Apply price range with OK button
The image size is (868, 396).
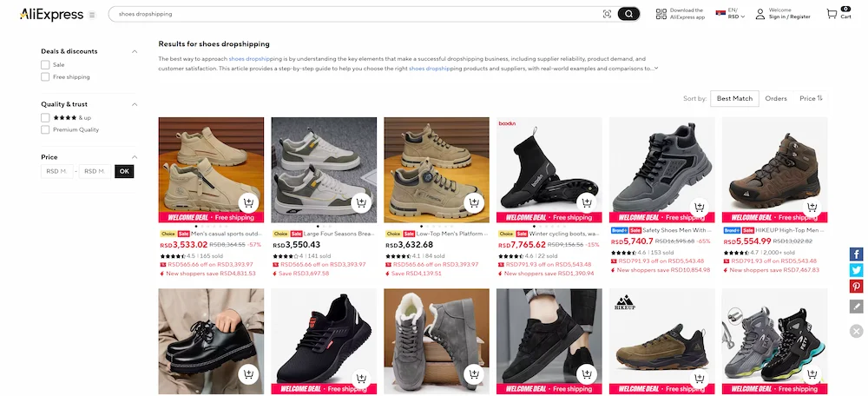pos(124,171)
